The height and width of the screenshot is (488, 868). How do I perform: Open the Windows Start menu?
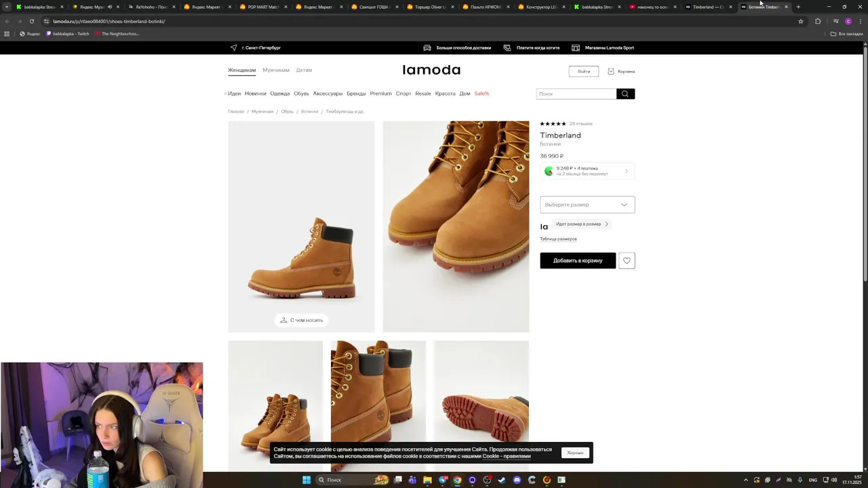(307, 480)
